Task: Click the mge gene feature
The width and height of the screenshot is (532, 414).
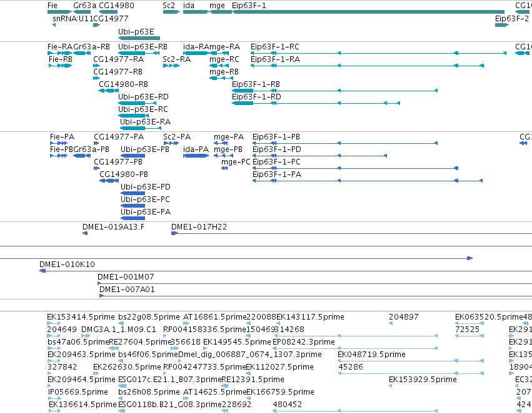Action: click(221, 12)
